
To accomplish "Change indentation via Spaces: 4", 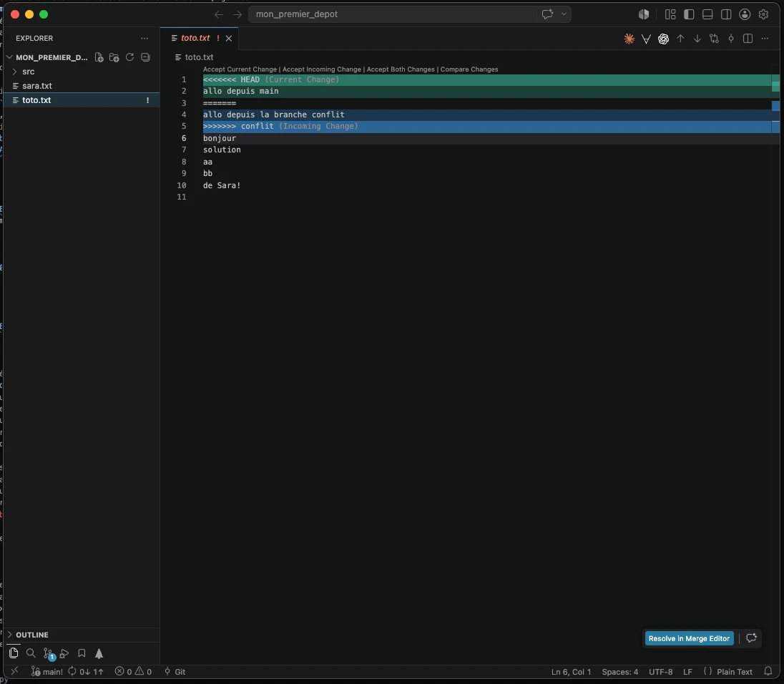I will (620, 672).
